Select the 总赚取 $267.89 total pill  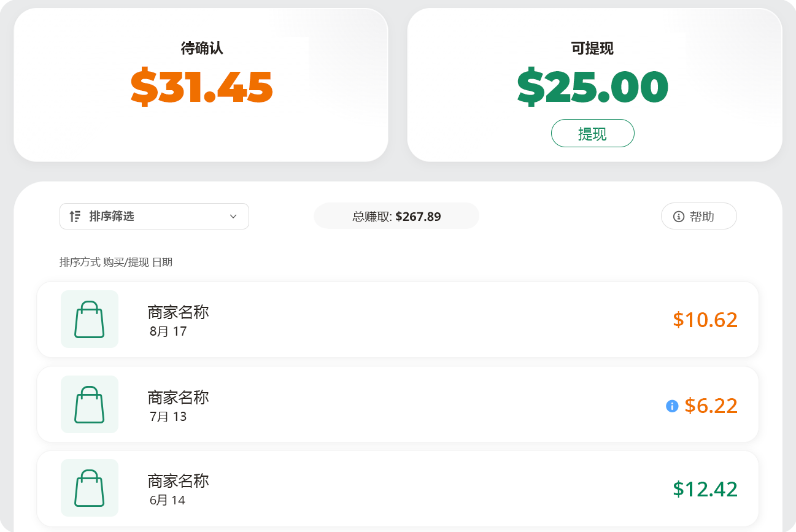click(396, 216)
